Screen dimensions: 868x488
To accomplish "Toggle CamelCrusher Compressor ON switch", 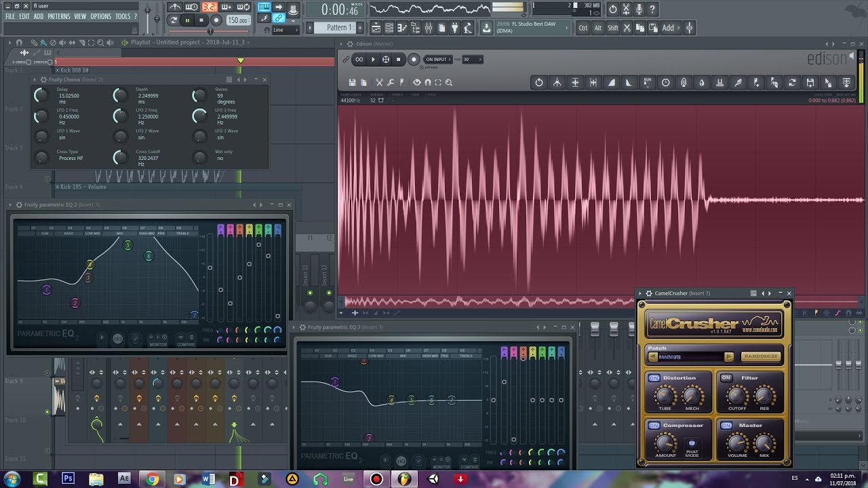I will [654, 426].
